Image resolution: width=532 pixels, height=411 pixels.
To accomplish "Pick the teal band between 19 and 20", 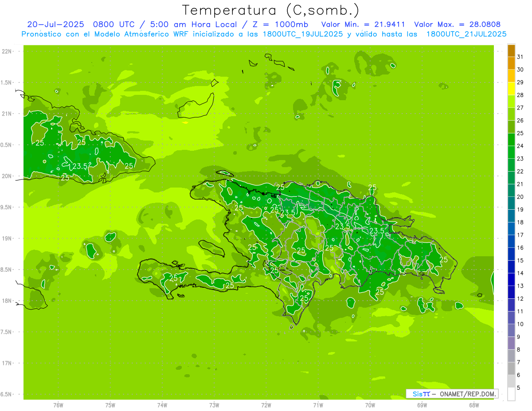I will click(511, 204).
